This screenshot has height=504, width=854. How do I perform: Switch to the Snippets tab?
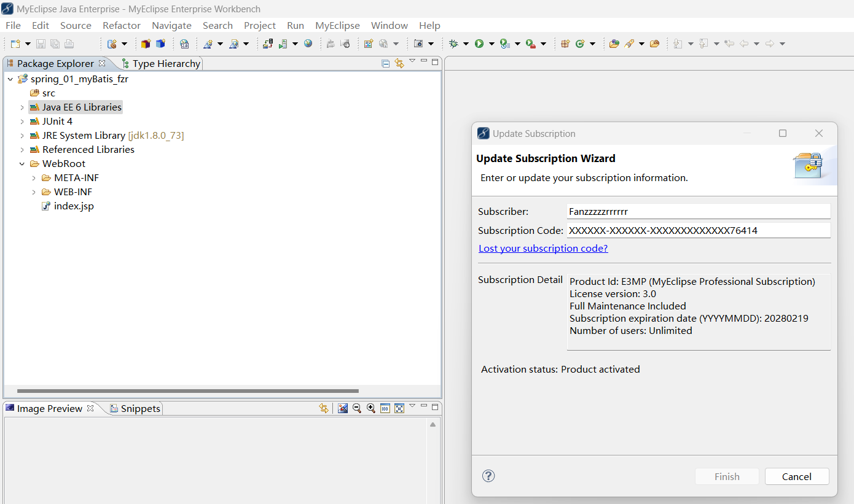point(135,409)
